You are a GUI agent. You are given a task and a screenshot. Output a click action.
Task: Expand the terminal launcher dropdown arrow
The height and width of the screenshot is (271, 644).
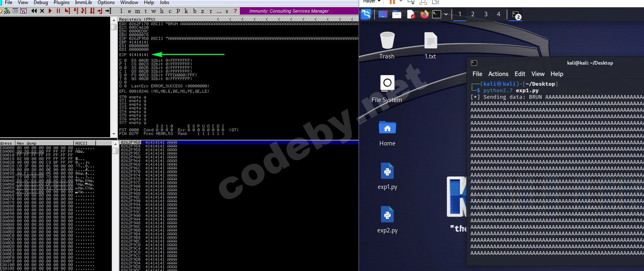coord(446,14)
